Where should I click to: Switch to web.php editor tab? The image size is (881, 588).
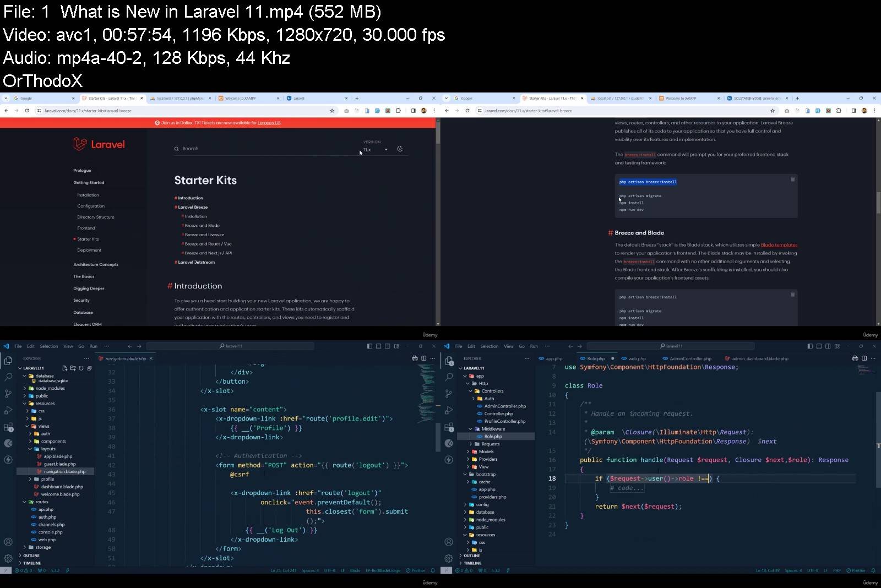click(637, 358)
